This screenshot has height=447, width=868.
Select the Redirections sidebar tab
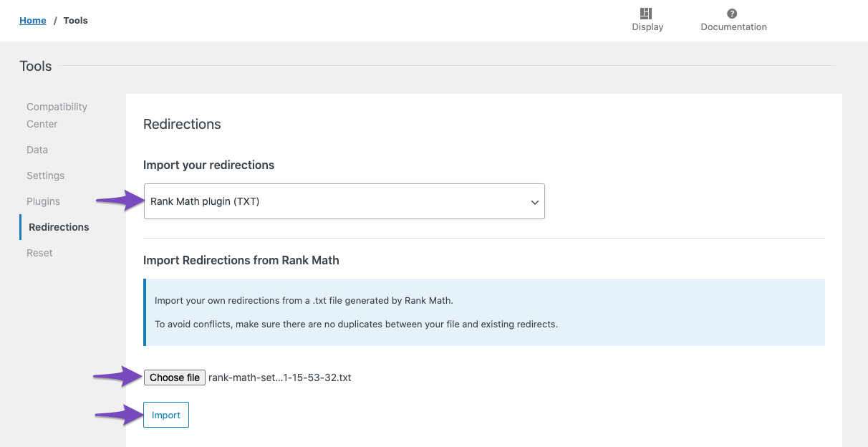(59, 227)
